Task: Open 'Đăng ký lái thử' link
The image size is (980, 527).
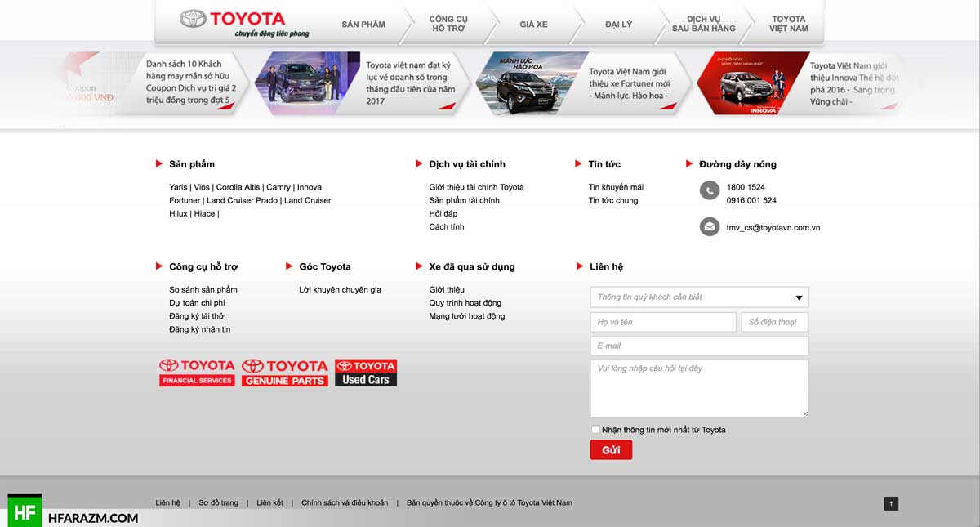Action: click(197, 315)
